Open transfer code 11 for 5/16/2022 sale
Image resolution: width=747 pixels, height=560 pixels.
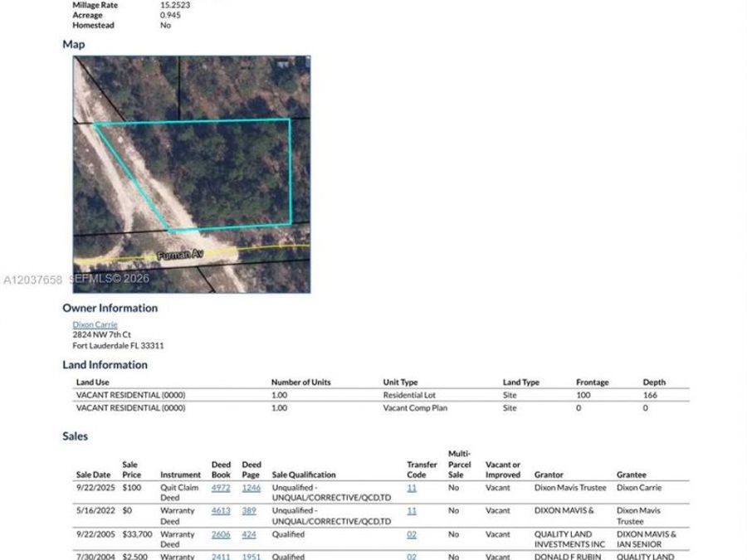412,511
